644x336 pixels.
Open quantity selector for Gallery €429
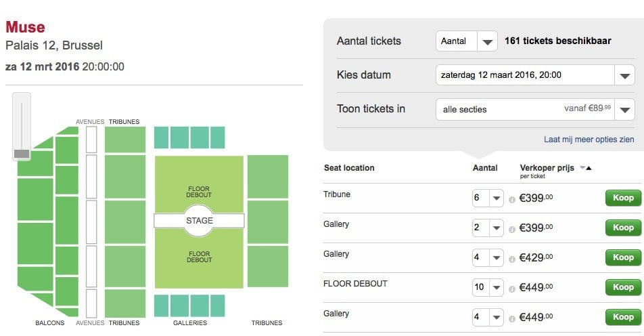pos(488,257)
